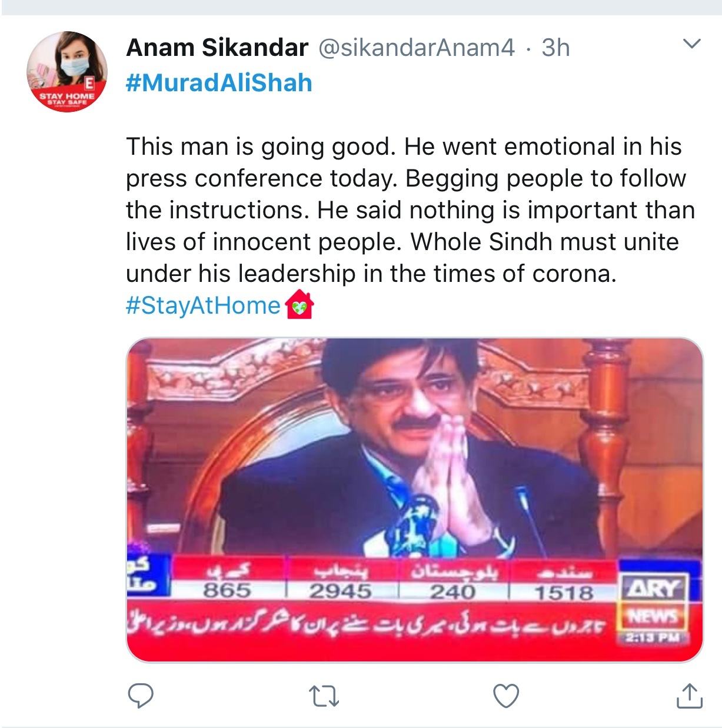Open the @sikandarAnam4 handle
Image resolution: width=722 pixels, height=728 pixels.
point(417,48)
